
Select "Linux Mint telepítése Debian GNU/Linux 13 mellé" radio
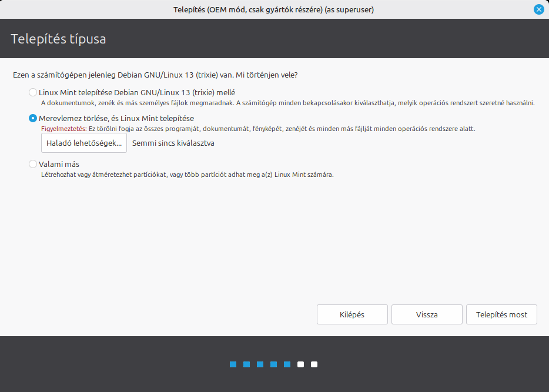click(33, 92)
